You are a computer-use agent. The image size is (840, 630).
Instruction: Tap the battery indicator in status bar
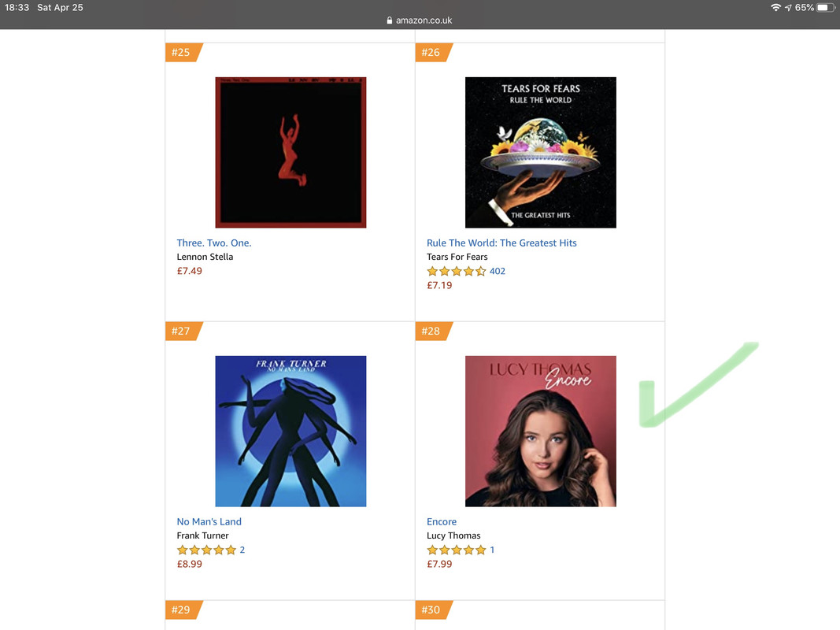click(826, 8)
